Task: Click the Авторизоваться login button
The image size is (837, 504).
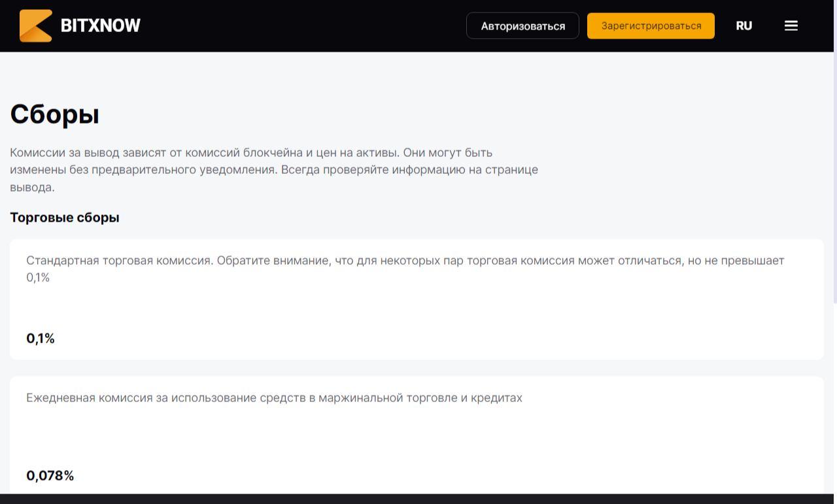Action: [x=522, y=26]
